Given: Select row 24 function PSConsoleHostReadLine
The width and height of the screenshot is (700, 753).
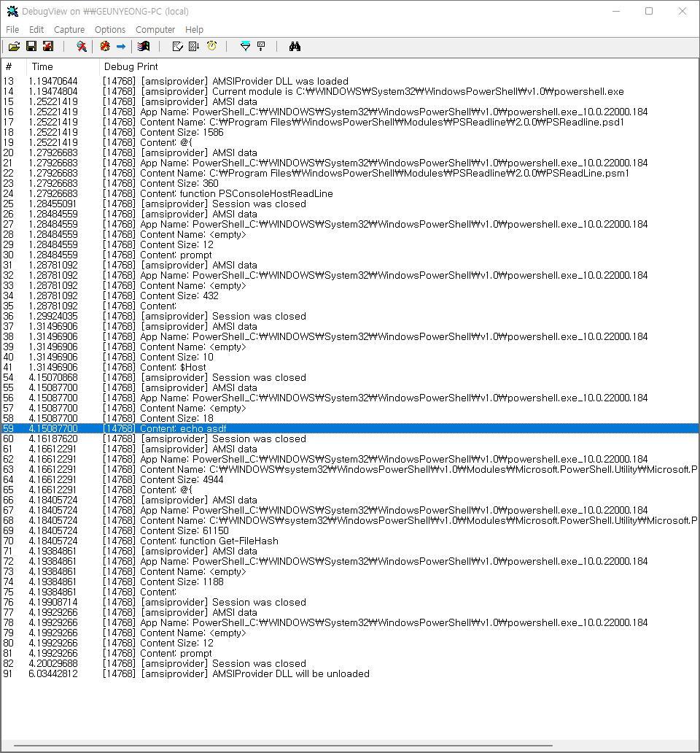Looking at the screenshot, I should (350, 193).
